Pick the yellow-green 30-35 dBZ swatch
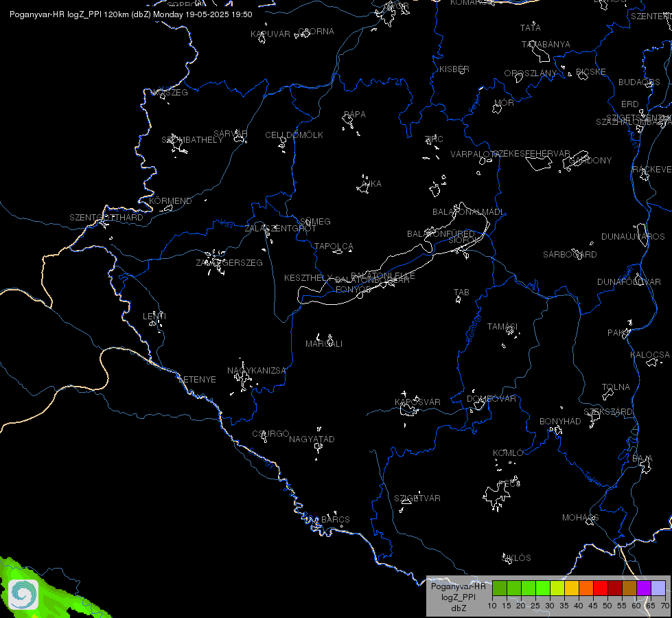This screenshot has height=618, width=672. [557, 588]
